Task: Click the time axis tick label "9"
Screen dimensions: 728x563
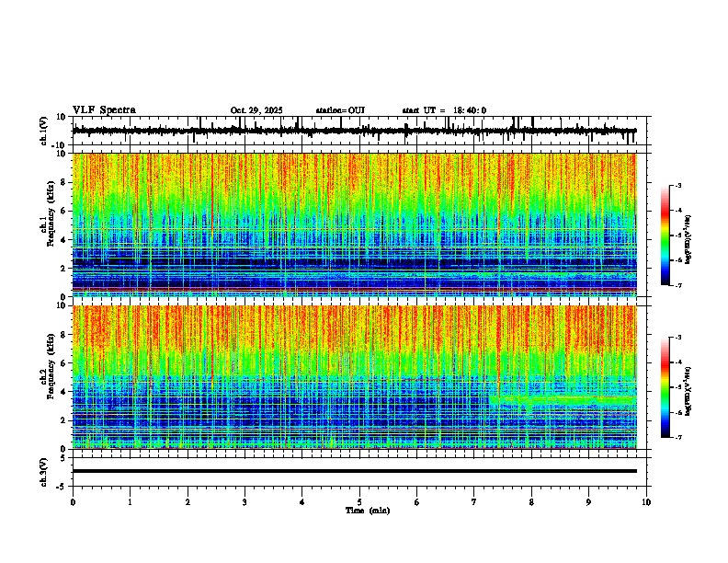Action: (588, 502)
